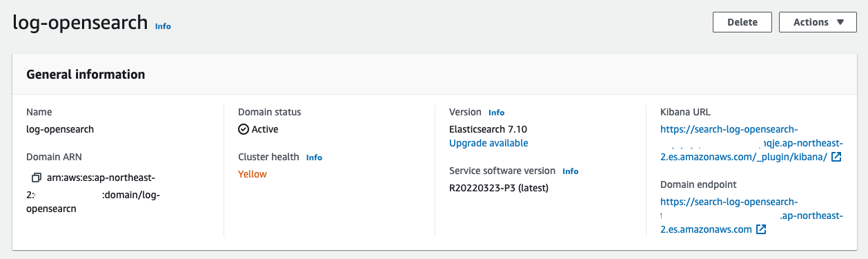The height and width of the screenshot is (259, 868).
Task: Click the log-opensearch page title
Action: 80,22
